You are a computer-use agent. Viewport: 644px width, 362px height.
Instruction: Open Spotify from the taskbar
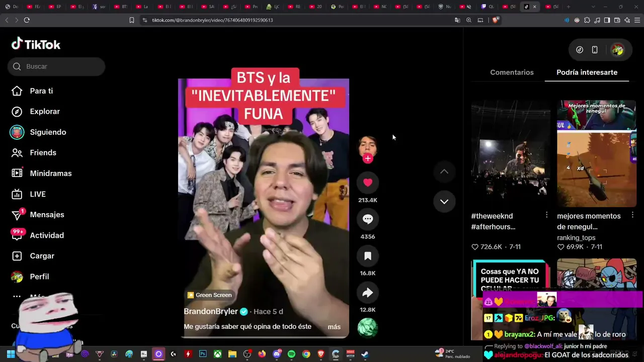coord(291,354)
